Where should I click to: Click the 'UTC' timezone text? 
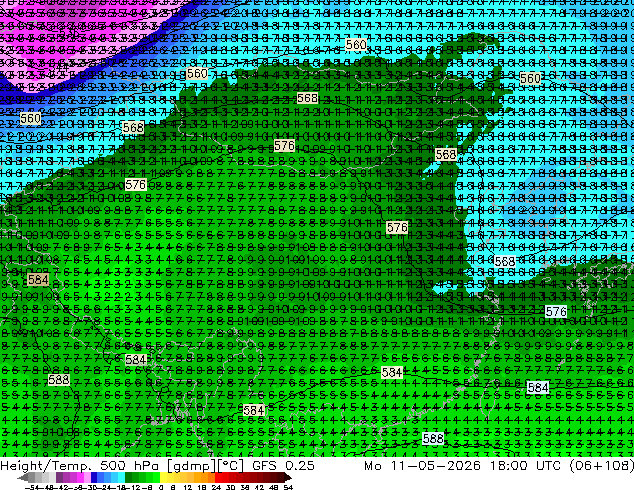548,466
